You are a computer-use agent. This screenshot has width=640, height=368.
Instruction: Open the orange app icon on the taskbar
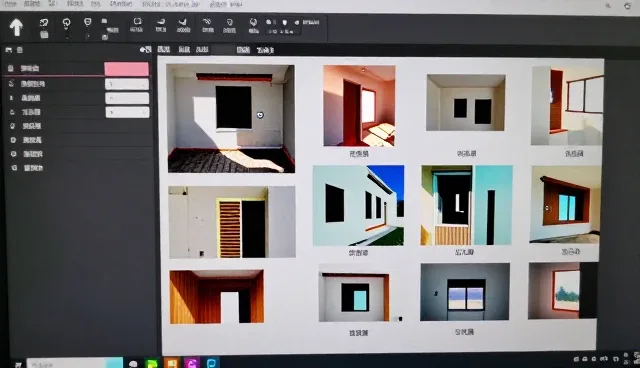171,363
